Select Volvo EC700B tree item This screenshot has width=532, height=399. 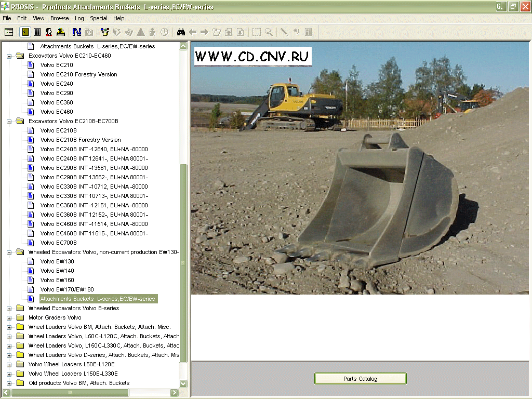point(58,243)
